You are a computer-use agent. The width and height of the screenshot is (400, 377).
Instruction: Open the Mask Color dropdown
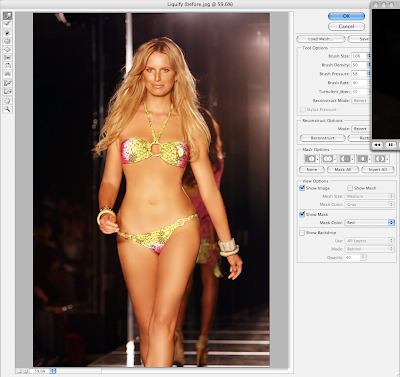[370, 222]
